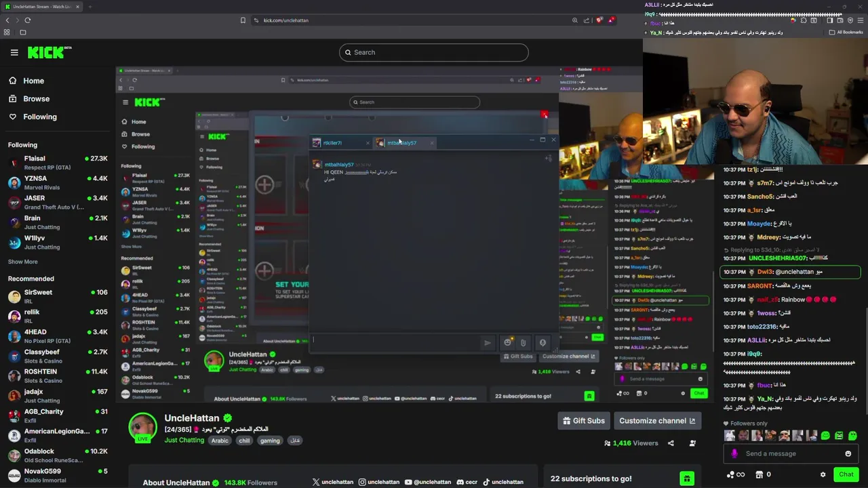The image size is (868, 488).
Task: Open the Brave shields icon
Action: click(599, 20)
